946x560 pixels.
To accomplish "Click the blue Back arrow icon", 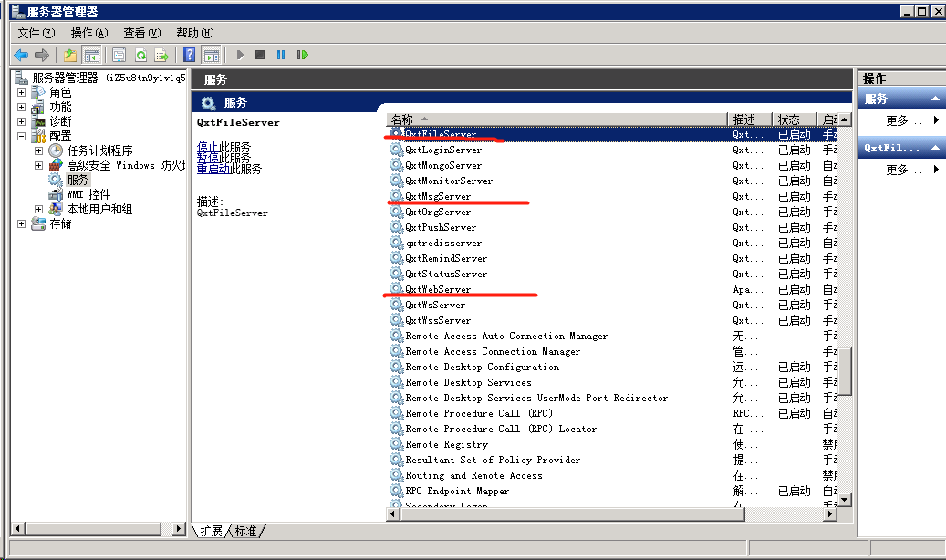I will click(20, 55).
